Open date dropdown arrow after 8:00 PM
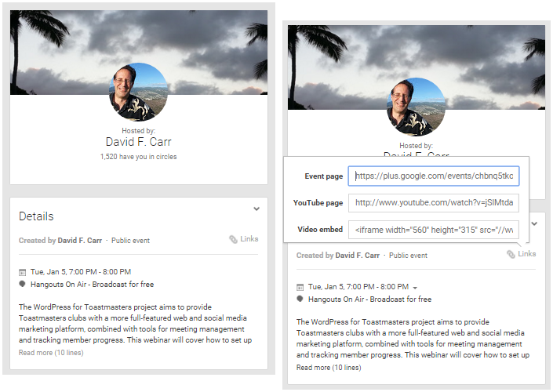Image resolution: width=553 pixels, height=392 pixels. coord(415,288)
